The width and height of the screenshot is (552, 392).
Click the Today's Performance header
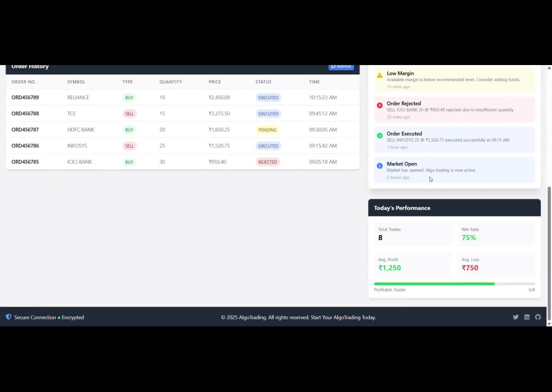[x=454, y=208]
